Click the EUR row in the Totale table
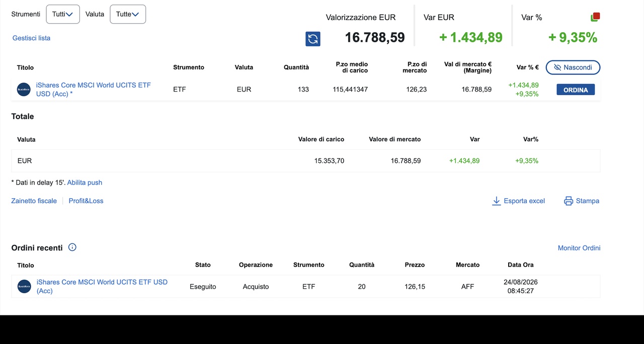This screenshot has width=644, height=344. click(x=306, y=161)
